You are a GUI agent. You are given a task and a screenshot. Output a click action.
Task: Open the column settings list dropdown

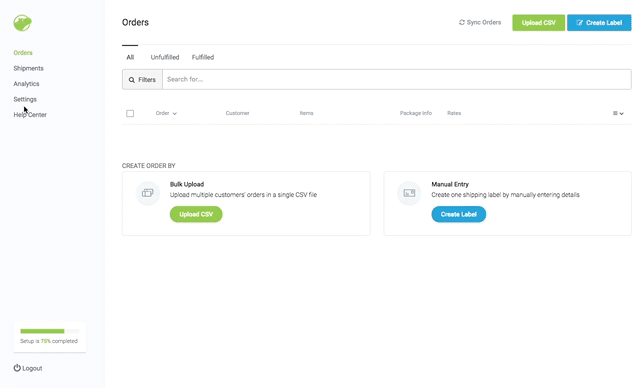coord(618,113)
